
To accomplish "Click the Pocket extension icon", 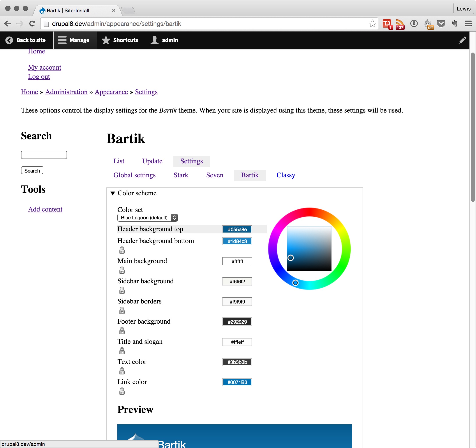I will click(441, 23).
